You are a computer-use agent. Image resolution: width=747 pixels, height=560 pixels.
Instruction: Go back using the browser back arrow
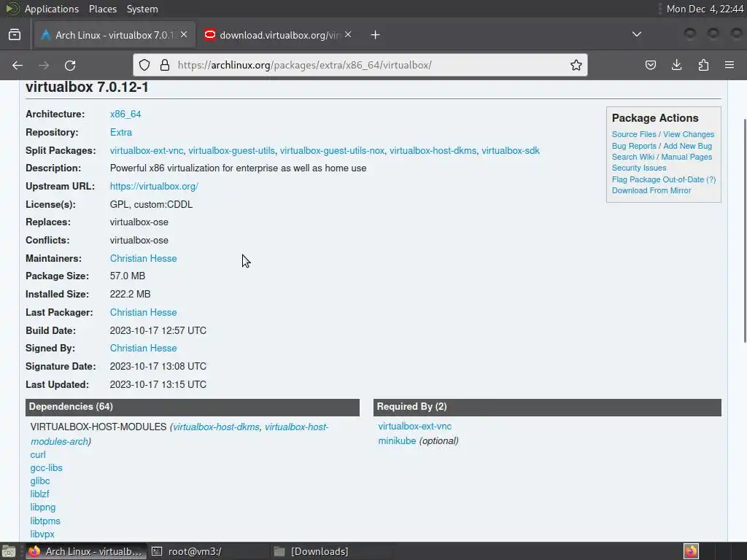(x=18, y=65)
